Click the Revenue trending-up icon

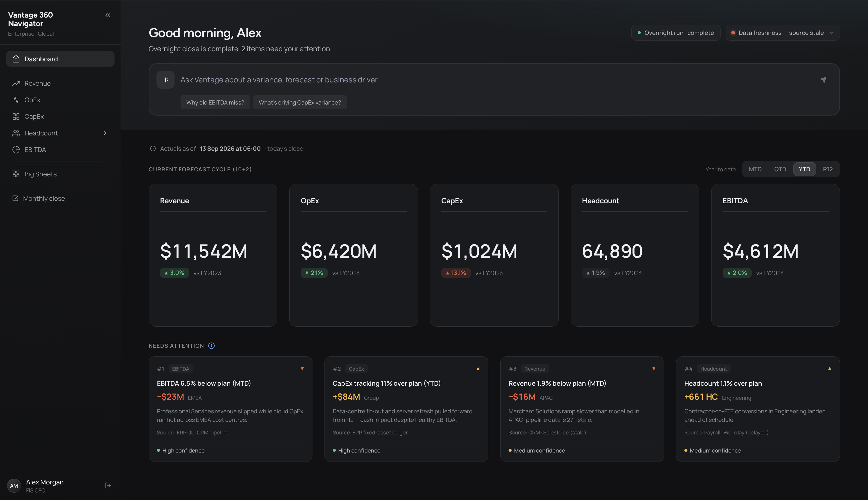tap(16, 83)
